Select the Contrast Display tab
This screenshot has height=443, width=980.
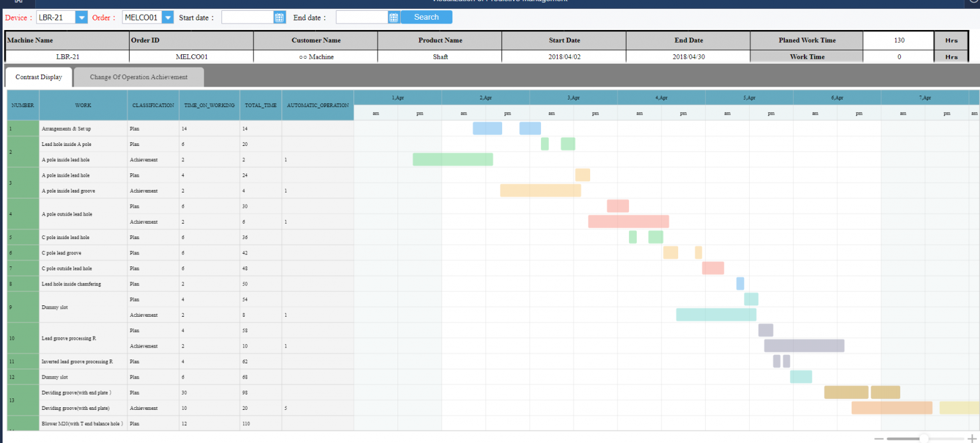(38, 76)
